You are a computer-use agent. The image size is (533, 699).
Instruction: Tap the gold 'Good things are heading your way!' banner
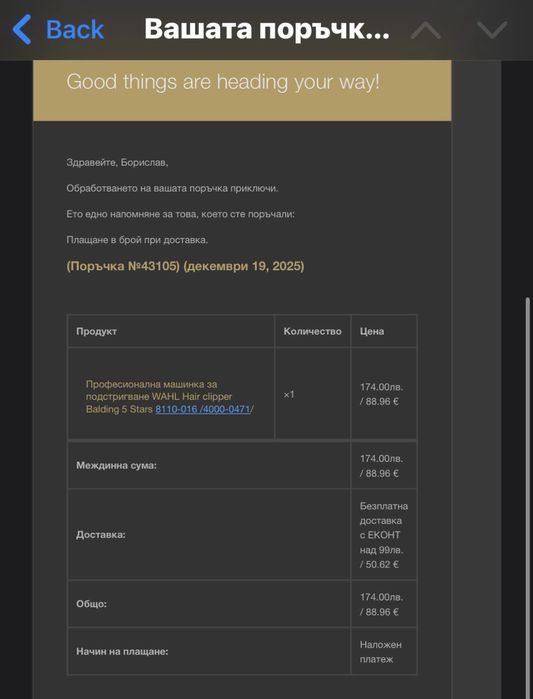tap(242, 90)
